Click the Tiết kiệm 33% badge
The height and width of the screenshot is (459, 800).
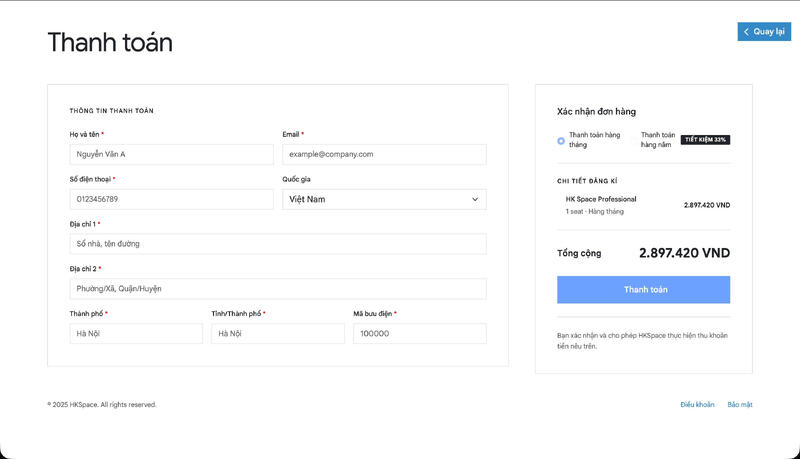[705, 139]
